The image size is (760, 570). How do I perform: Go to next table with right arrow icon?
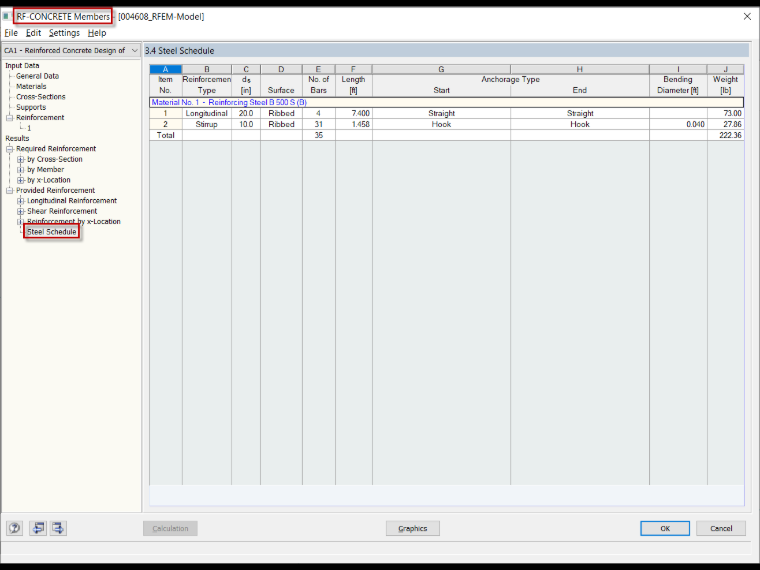pyautogui.click(x=58, y=528)
